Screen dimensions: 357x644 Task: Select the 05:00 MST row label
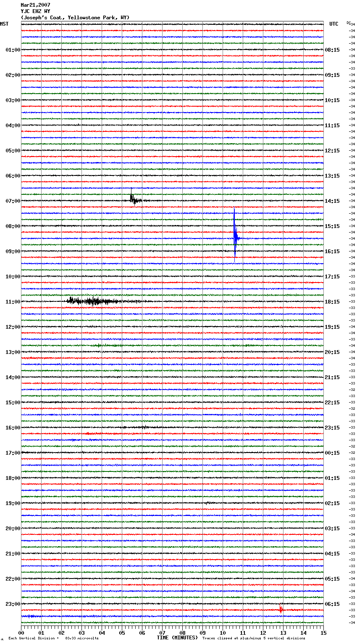click(x=13, y=151)
